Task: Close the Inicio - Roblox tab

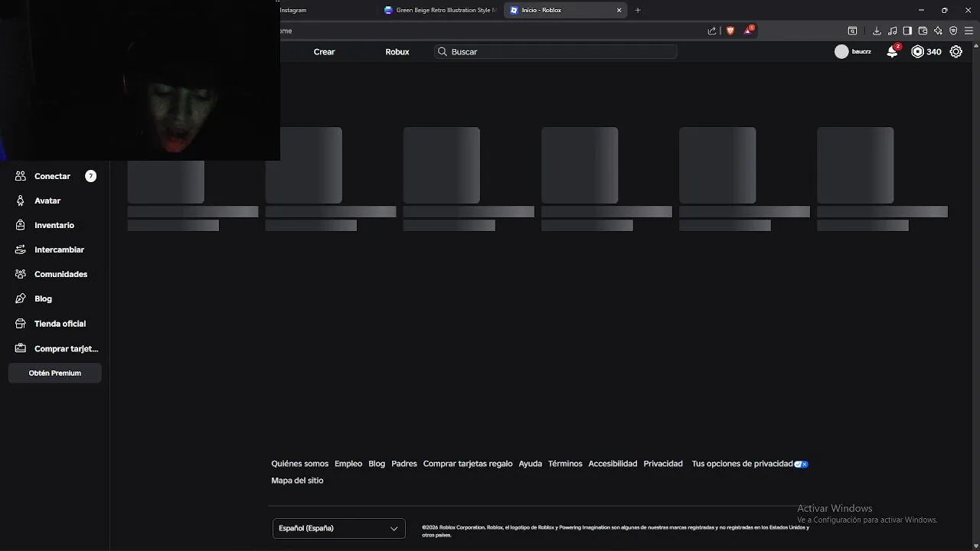Action: pyautogui.click(x=619, y=10)
